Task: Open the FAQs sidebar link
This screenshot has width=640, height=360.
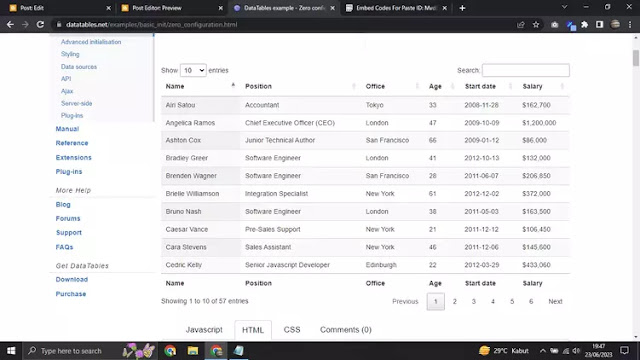Action: click(x=64, y=247)
